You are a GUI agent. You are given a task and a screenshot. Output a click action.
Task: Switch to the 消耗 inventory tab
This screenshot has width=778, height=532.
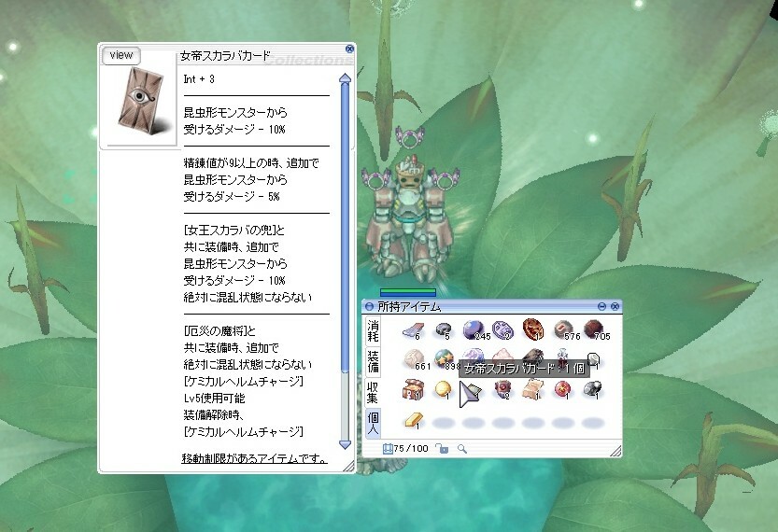tap(373, 330)
